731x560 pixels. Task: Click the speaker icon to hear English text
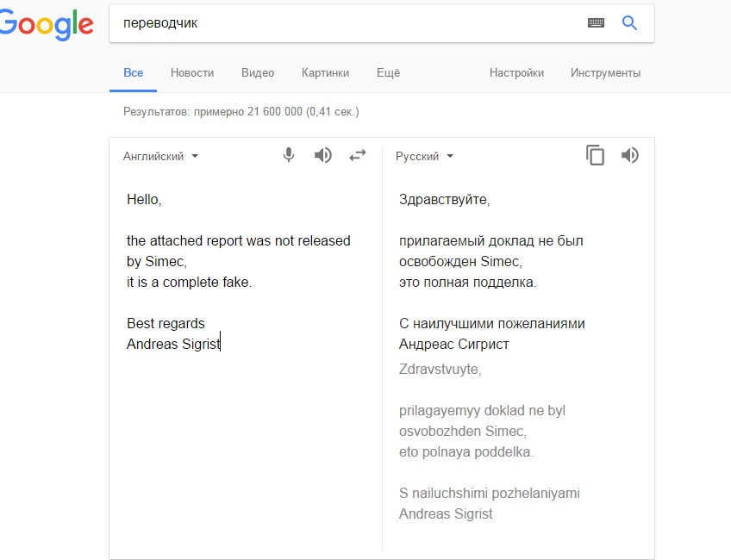pos(322,155)
